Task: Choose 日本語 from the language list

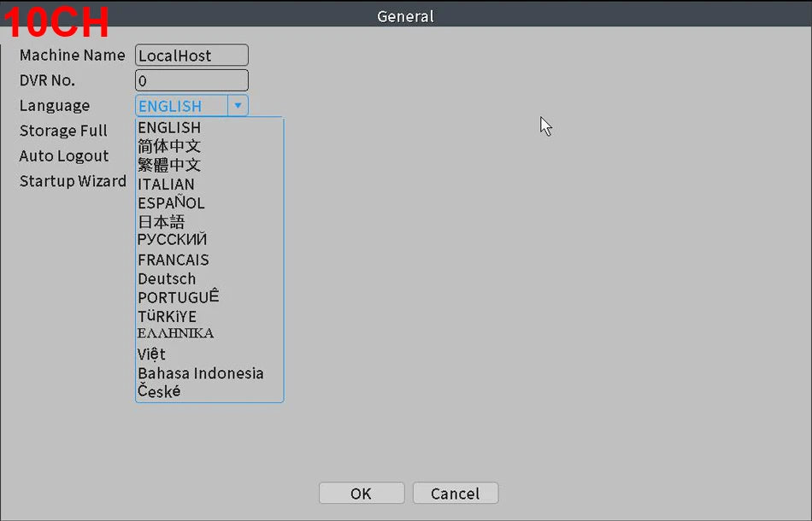Action: tap(161, 222)
